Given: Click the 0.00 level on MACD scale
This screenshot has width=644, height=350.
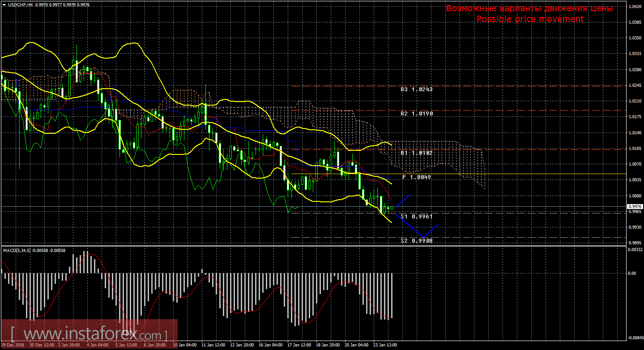Looking at the screenshot, I should click(632, 273).
